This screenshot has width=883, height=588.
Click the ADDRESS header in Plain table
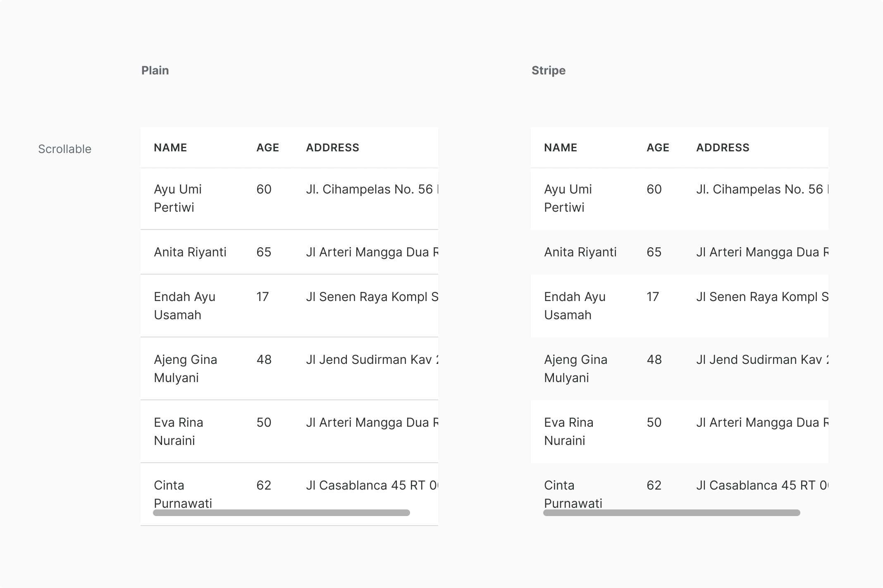[x=332, y=148]
